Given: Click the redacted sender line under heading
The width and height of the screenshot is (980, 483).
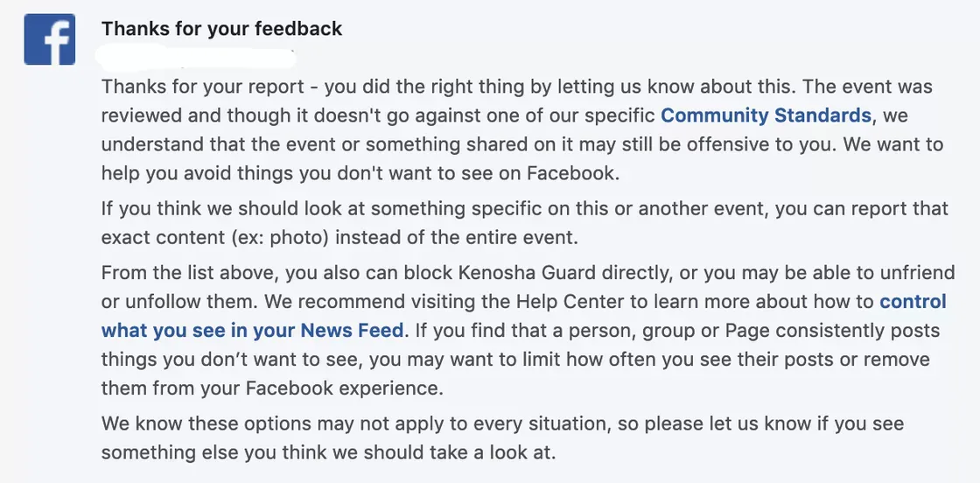Looking at the screenshot, I should tap(198, 59).
